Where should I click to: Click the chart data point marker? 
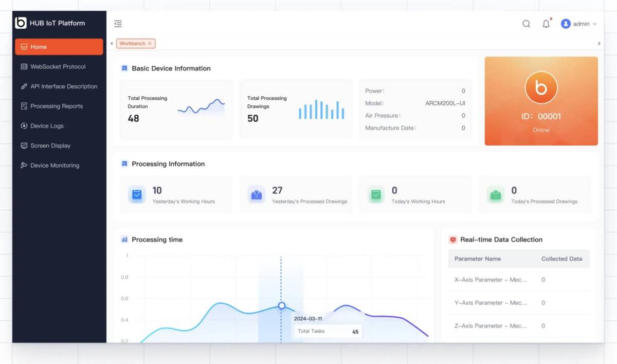click(282, 305)
